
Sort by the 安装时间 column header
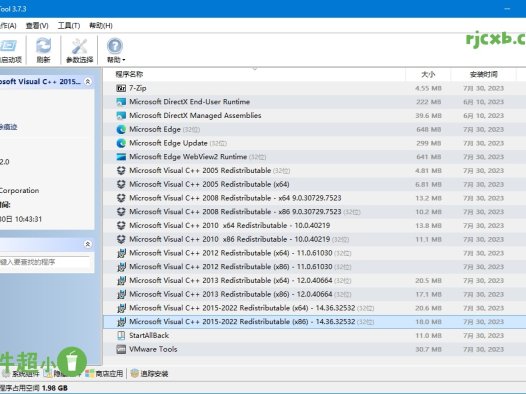(483, 74)
